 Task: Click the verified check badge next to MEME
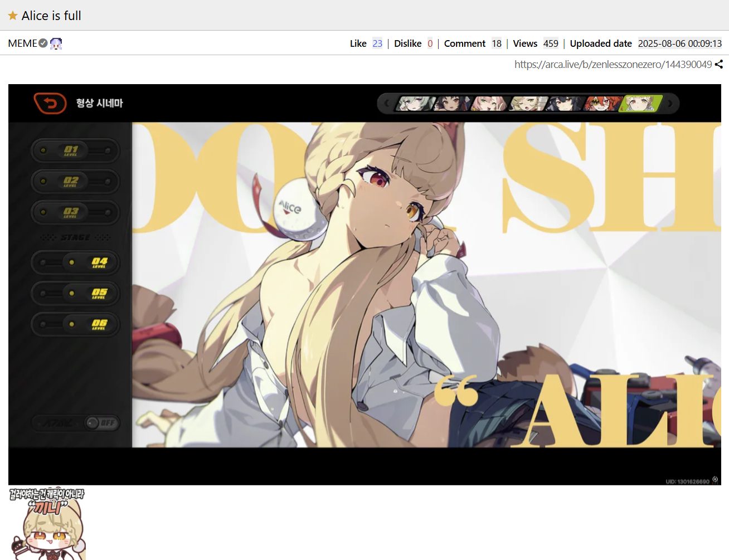tap(43, 43)
